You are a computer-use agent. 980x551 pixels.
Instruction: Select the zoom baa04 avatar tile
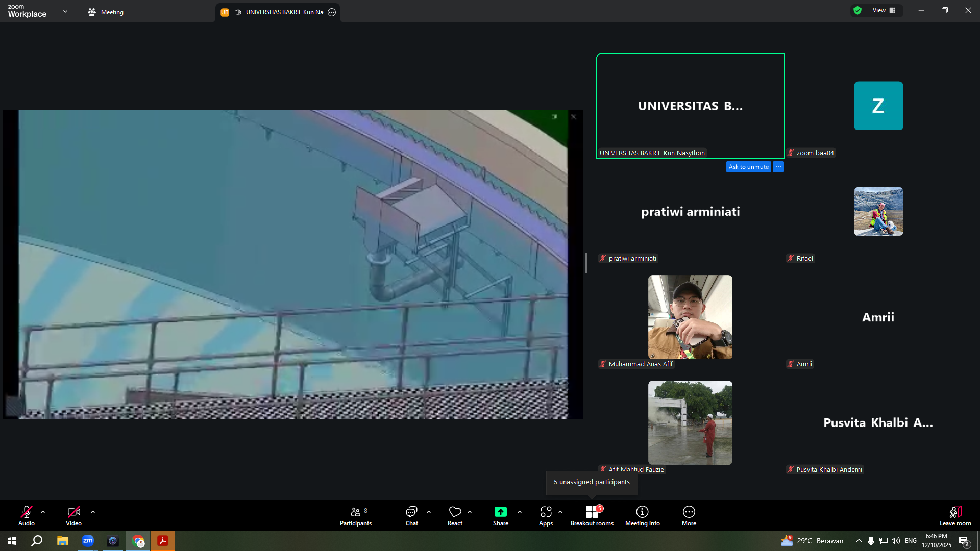tap(878, 106)
